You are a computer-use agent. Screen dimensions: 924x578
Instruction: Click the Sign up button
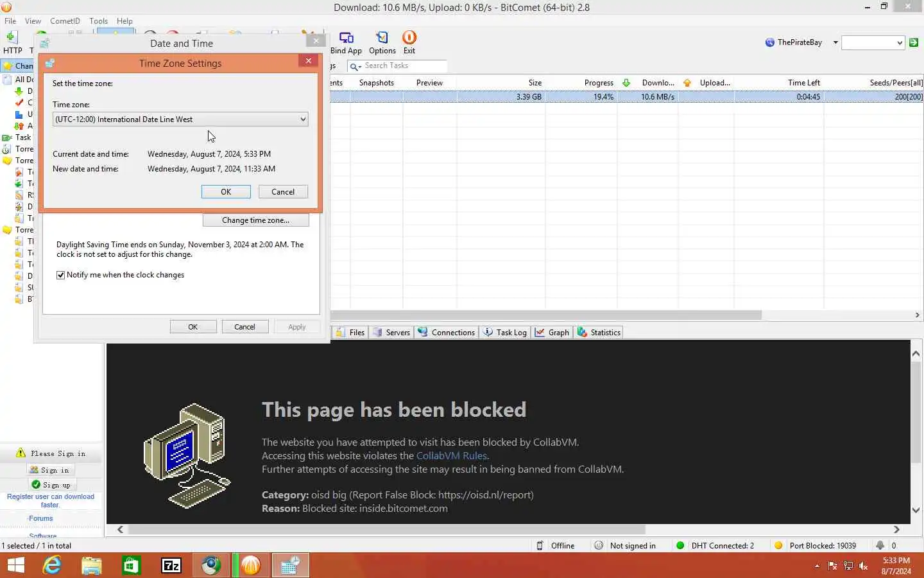point(51,485)
